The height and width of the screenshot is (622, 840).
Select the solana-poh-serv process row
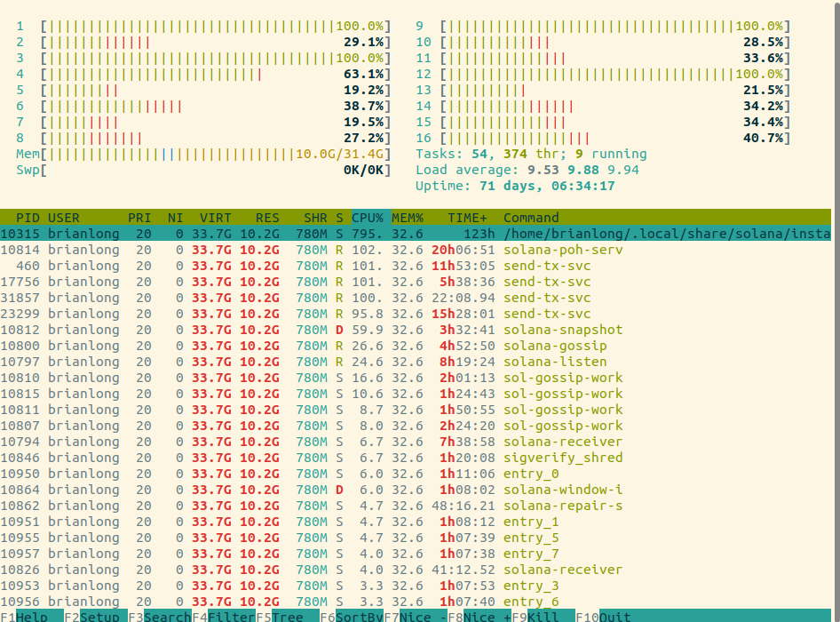tap(416, 250)
